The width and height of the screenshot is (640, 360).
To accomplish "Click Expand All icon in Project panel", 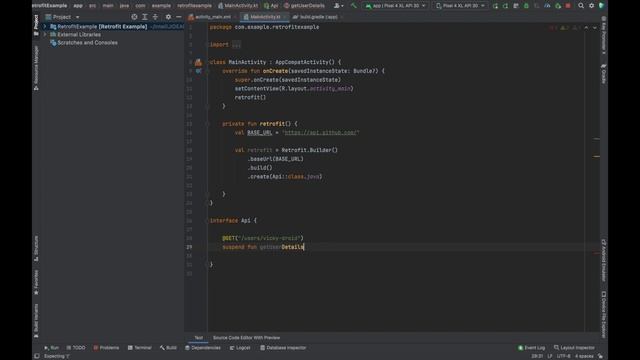I will coord(144,17).
